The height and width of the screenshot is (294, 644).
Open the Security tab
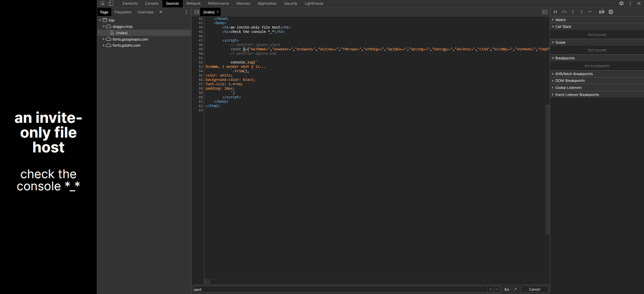point(291,4)
